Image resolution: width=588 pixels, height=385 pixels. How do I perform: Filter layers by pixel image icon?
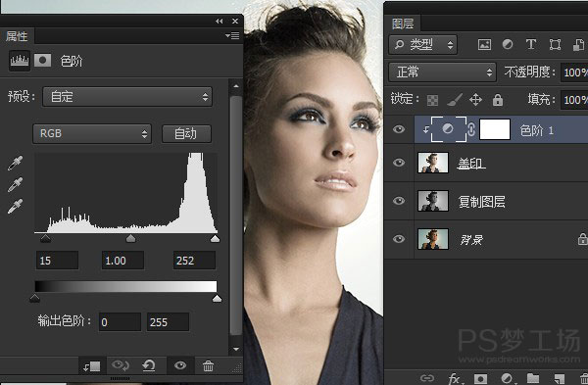click(x=484, y=45)
